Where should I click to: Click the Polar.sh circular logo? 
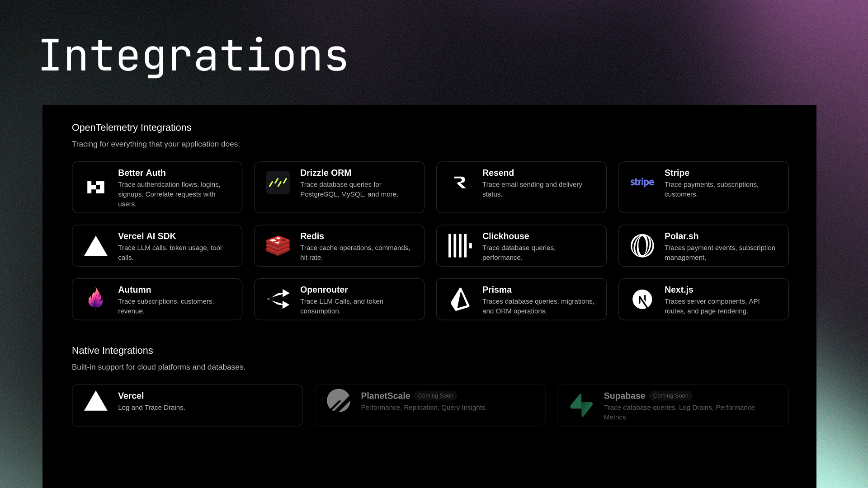pyautogui.click(x=642, y=245)
